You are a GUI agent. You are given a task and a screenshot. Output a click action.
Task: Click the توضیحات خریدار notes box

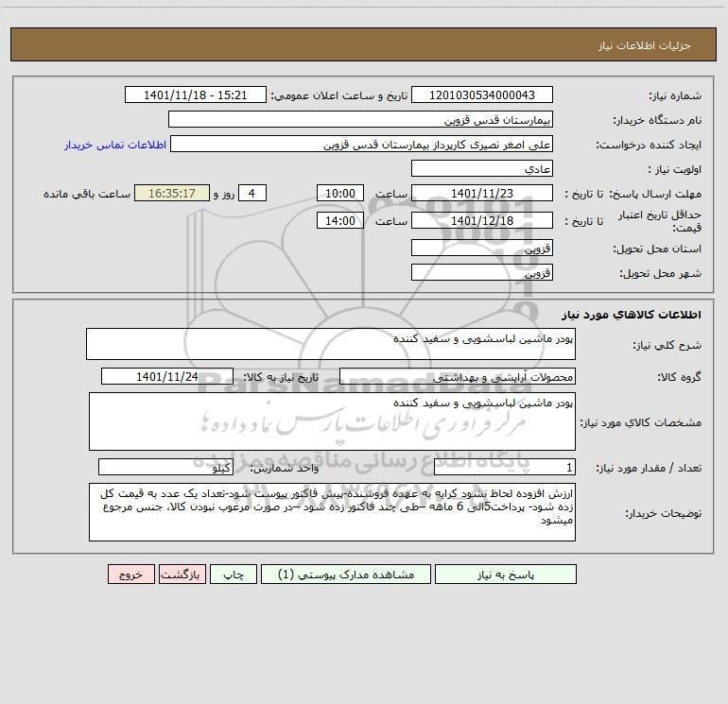[x=332, y=512]
